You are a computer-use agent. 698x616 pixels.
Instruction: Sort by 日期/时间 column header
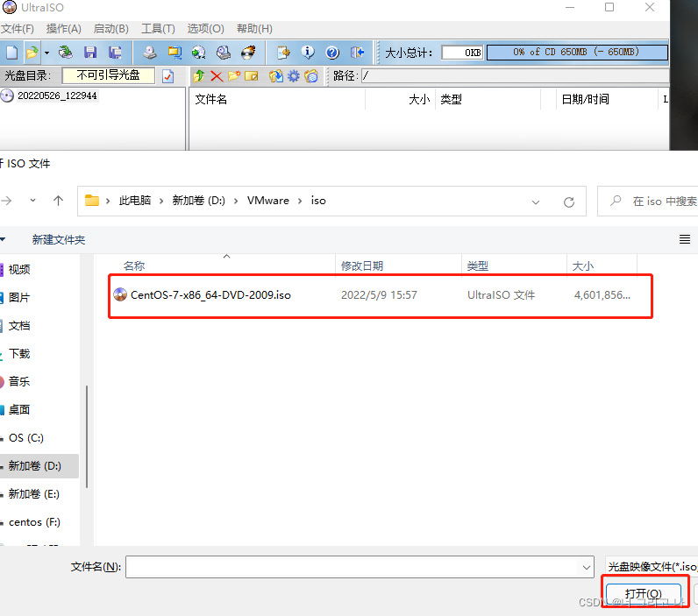586,99
